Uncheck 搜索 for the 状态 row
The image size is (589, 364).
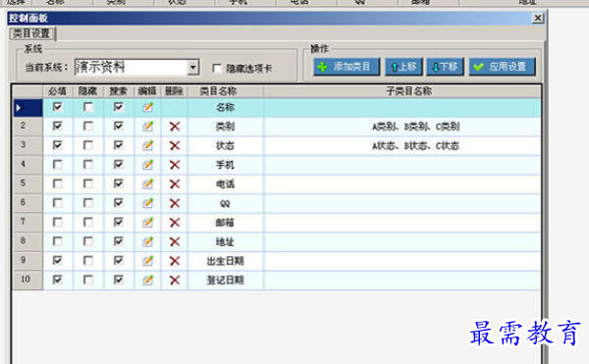119,145
